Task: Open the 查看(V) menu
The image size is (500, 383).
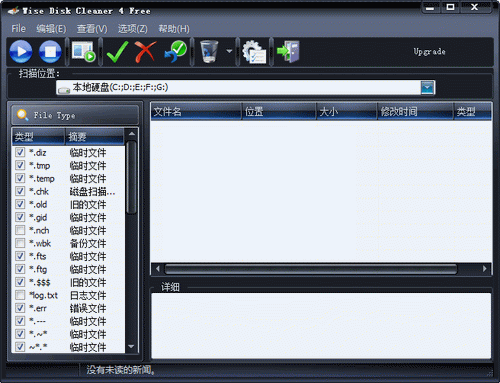Action: pyautogui.click(x=92, y=29)
